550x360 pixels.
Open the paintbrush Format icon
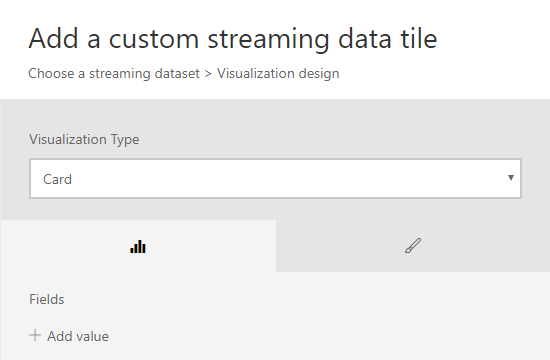413,246
